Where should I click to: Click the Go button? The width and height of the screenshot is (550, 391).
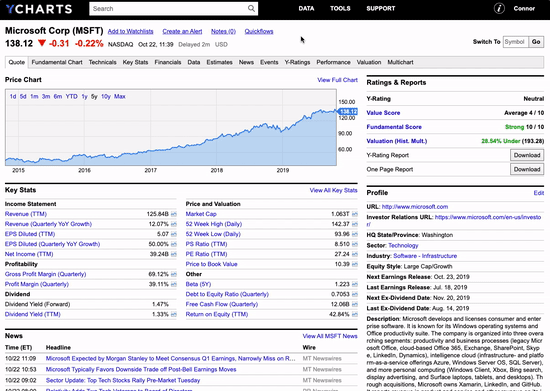click(x=536, y=42)
